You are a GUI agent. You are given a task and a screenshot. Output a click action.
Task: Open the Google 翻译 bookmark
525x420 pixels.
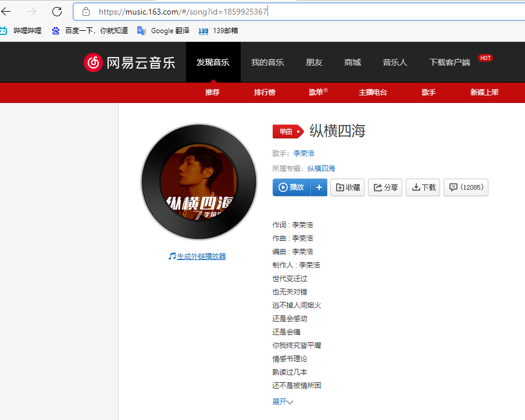coord(163,31)
